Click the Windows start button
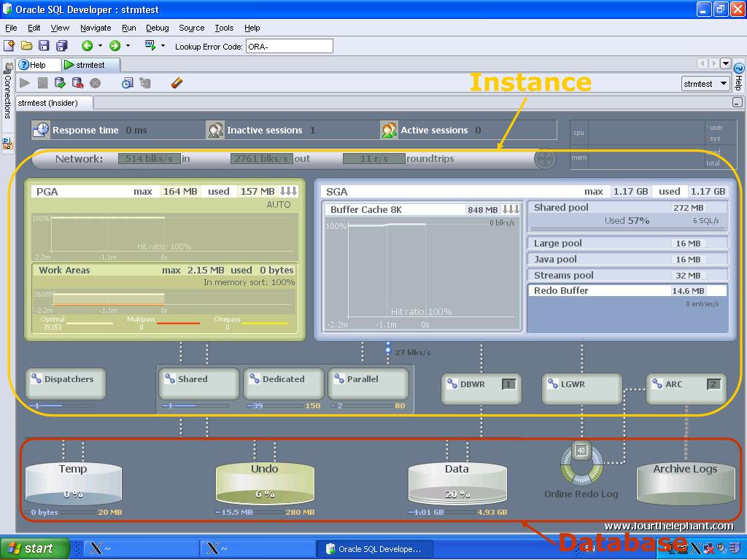This screenshot has height=560, width=747. 35,548
